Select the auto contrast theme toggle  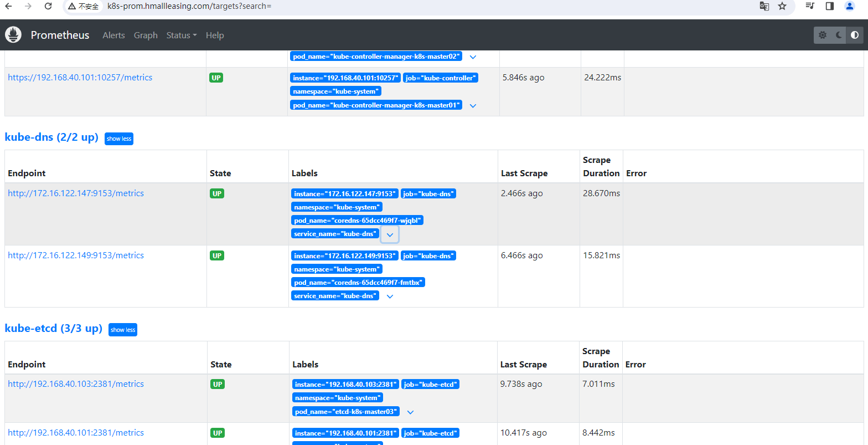tap(855, 35)
